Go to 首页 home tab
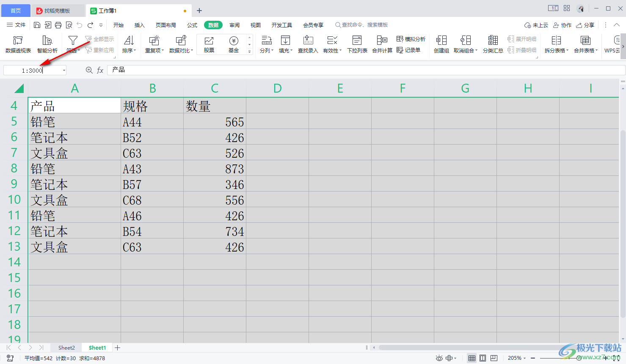The width and height of the screenshot is (626, 364). (x=16, y=11)
